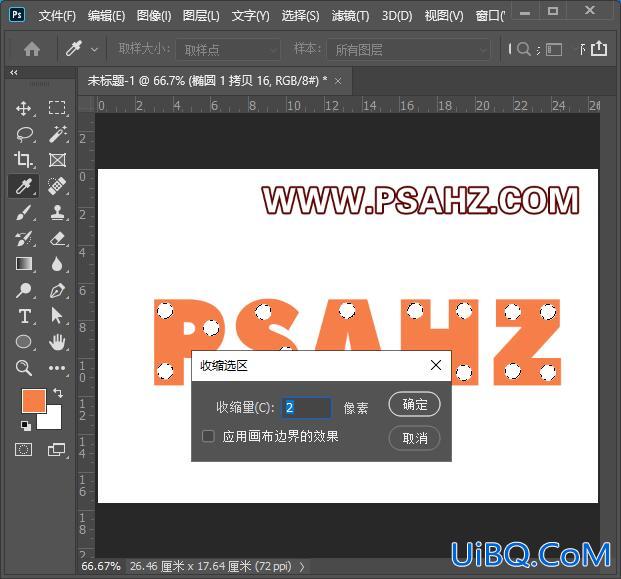
Task: Expand the status bar info arrow
Action: (302, 567)
